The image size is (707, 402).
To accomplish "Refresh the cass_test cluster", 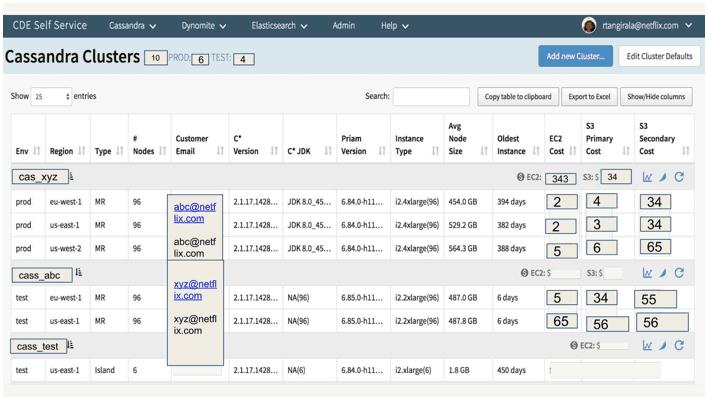I will tap(679, 346).
